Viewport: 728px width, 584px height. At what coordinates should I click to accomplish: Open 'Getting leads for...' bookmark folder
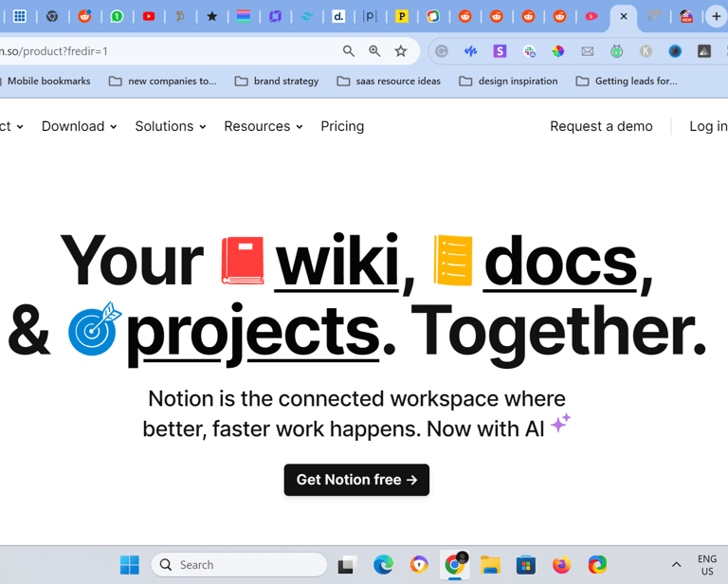pos(627,82)
